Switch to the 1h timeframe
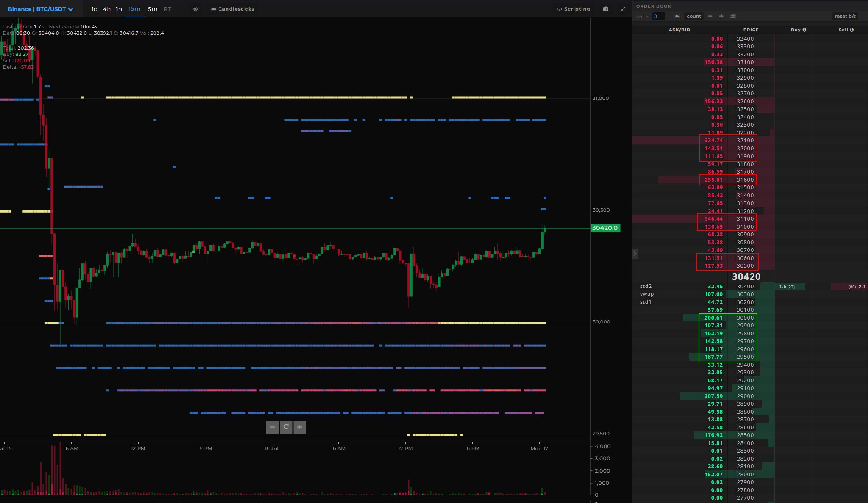 [x=119, y=9]
